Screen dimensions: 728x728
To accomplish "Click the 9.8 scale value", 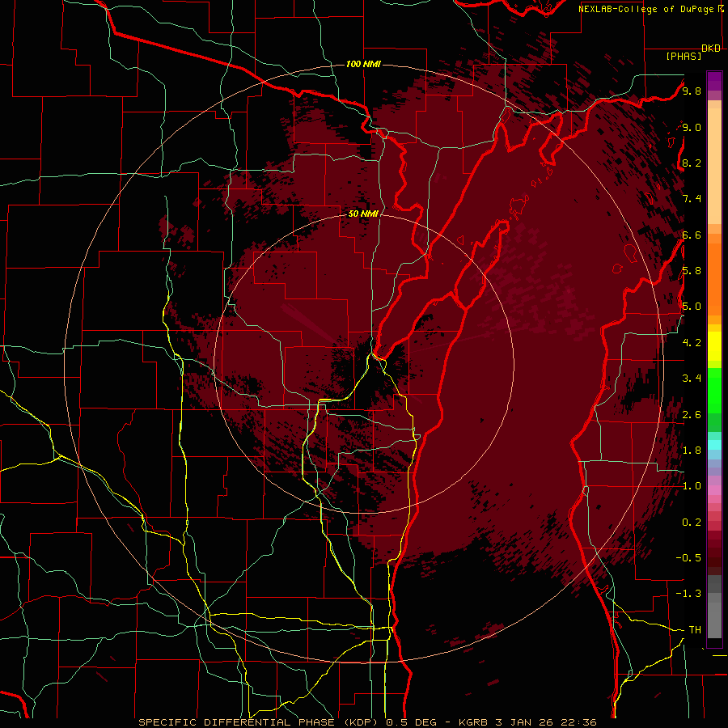I will point(692,91).
